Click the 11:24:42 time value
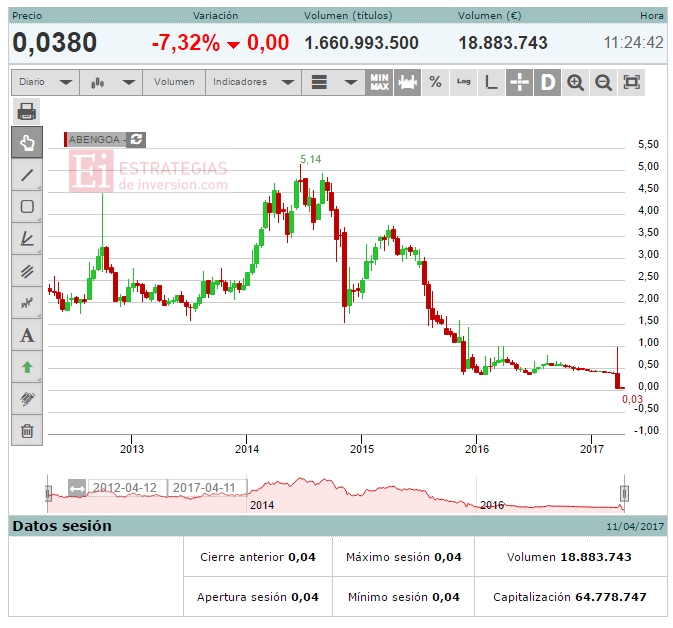 pos(634,42)
